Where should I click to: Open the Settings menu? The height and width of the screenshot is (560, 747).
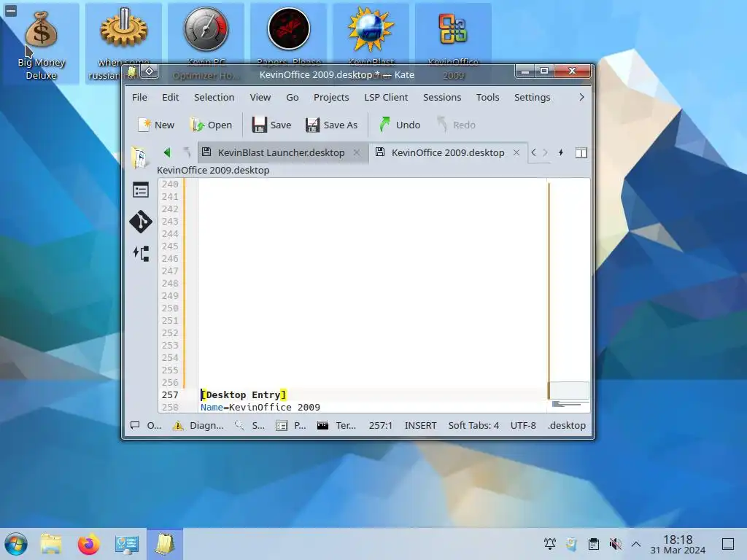coord(532,97)
